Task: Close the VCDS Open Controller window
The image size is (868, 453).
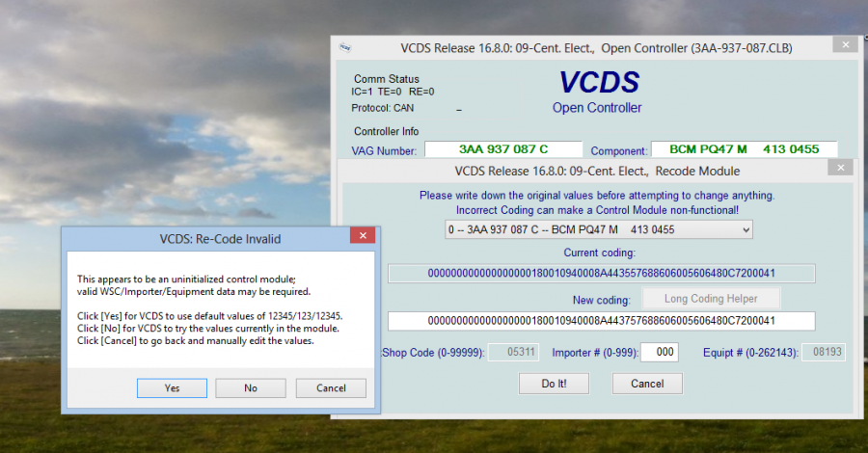Action: click(x=845, y=44)
